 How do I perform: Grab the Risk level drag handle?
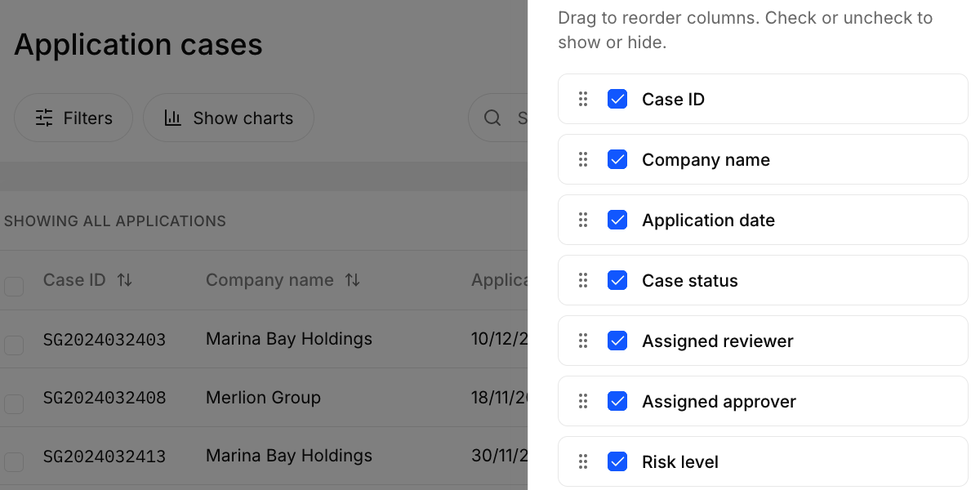(583, 461)
